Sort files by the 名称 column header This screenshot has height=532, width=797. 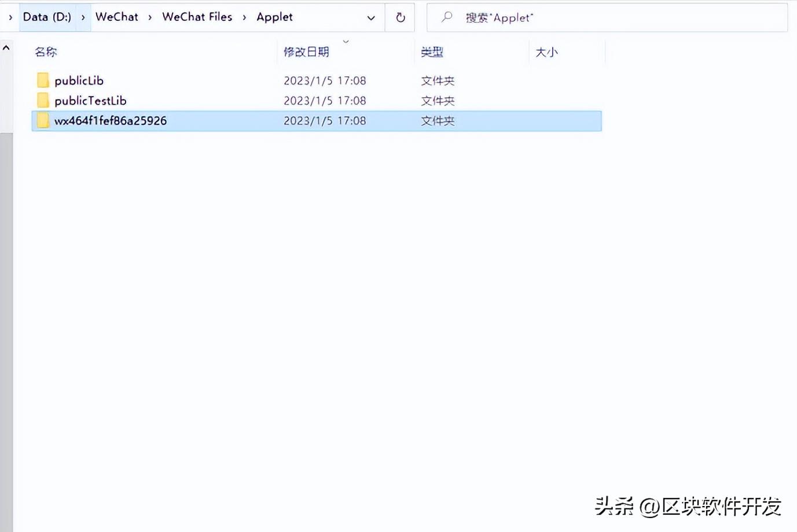tap(45, 51)
